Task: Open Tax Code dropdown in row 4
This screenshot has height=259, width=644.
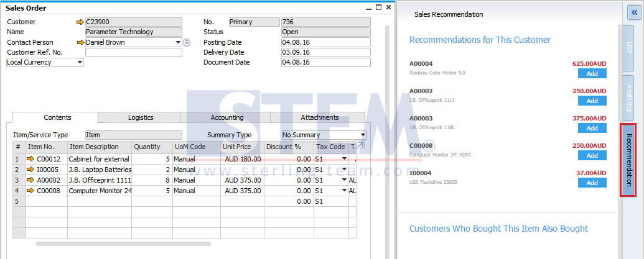Action: click(344, 191)
